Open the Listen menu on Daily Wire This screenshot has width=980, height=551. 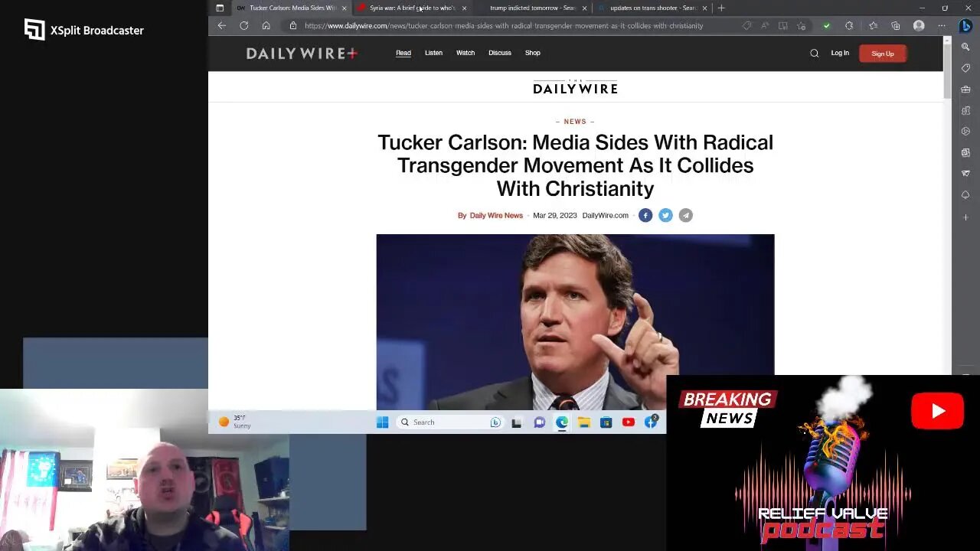[433, 53]
